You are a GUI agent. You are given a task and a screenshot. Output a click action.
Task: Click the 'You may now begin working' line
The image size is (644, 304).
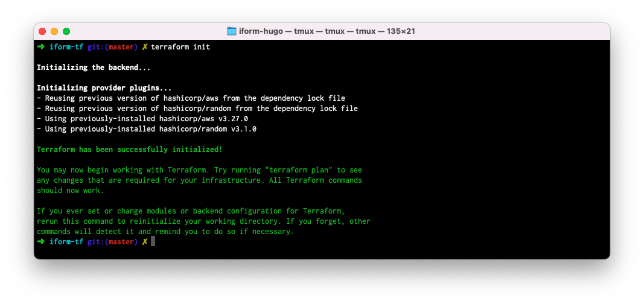pos(199,170)
